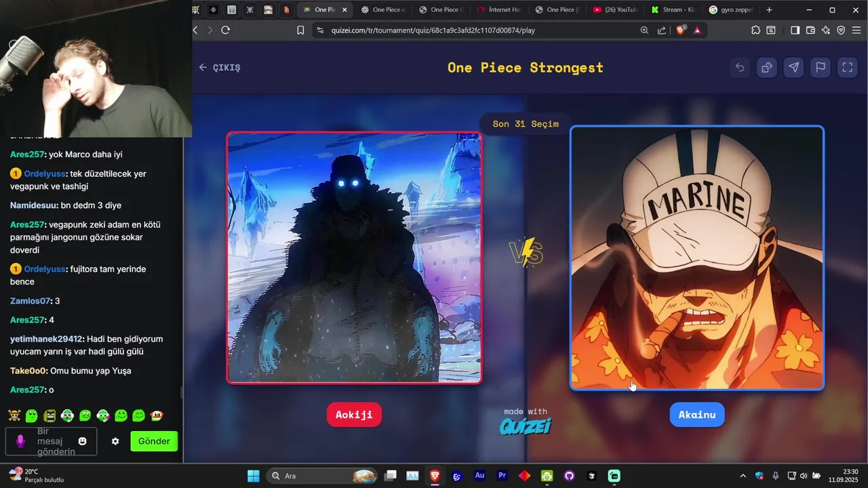Open Brave Wallet icon in toolbar
The image size is (868, 488).
click(x=810, y=30)
